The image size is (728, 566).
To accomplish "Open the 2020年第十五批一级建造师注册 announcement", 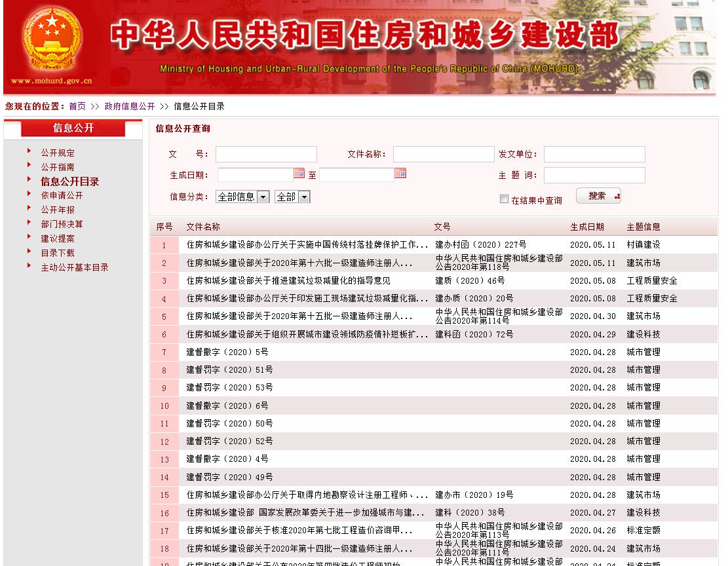I will pos(299,316).
